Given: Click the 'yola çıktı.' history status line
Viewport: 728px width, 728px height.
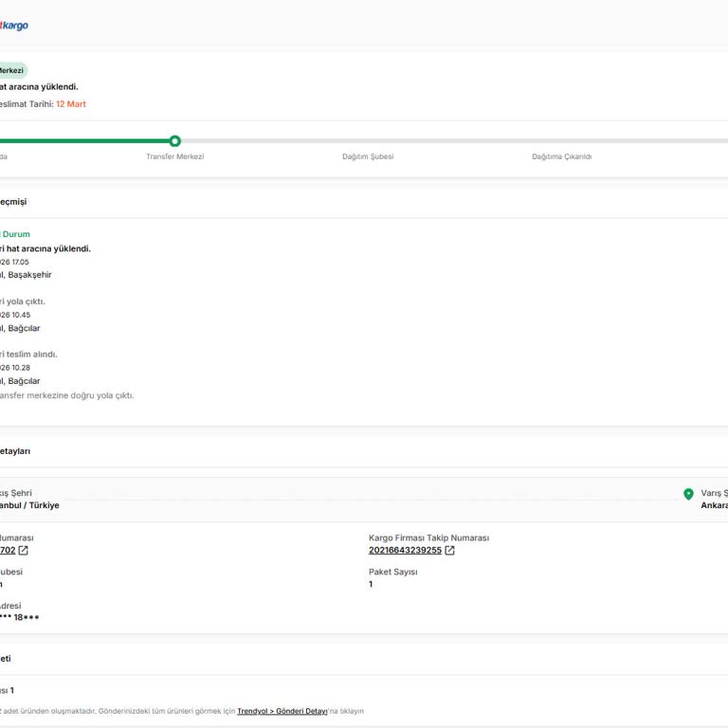Looking at the screenshot, I should click(x=23, y=301).
